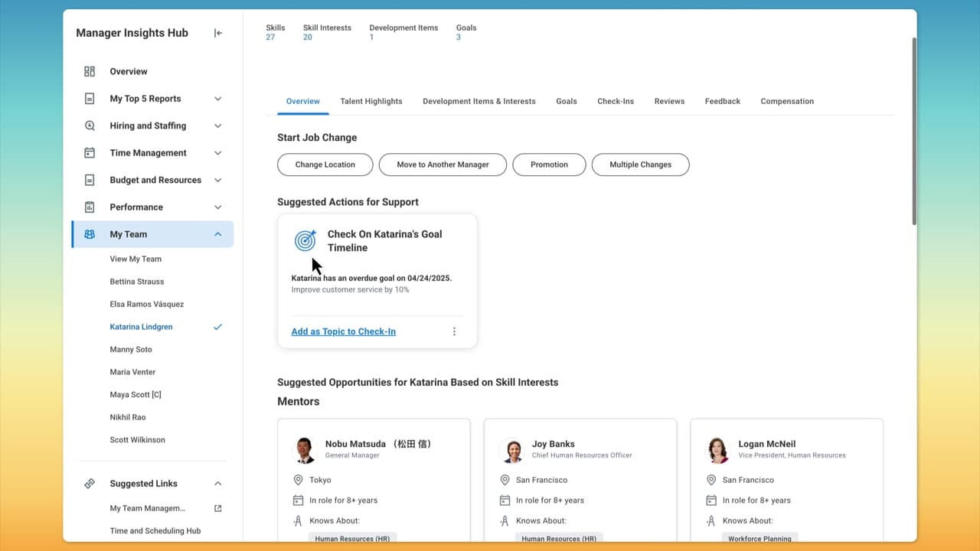
Task: Click Nobu Matsuda's profile photo
Action: click(305, 450)
